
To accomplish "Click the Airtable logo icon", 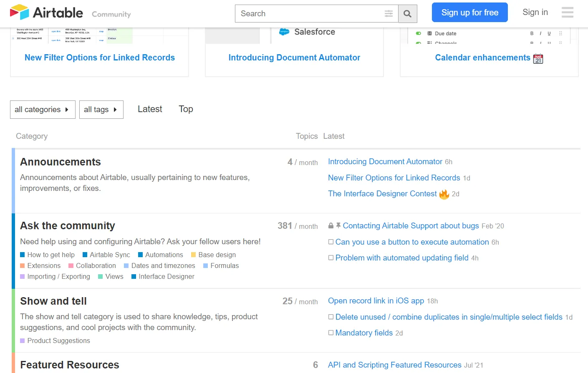I will click(x=19, y=13).
